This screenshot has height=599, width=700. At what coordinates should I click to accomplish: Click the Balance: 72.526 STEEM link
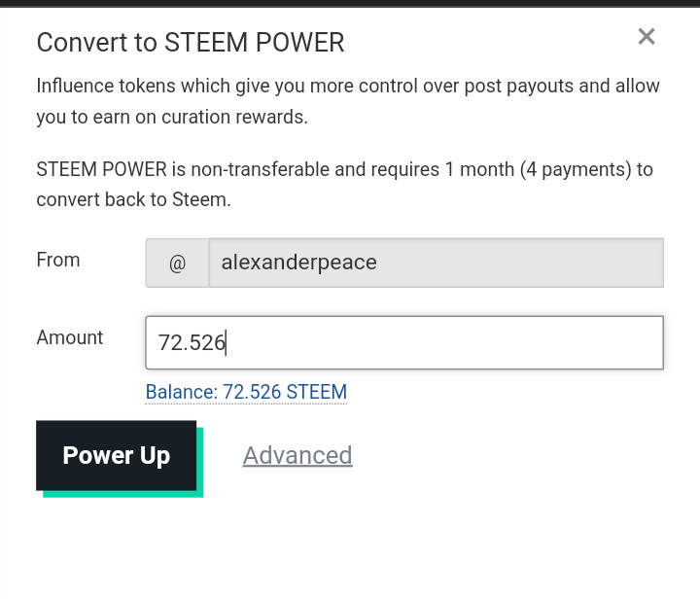(x=246, y=393)
